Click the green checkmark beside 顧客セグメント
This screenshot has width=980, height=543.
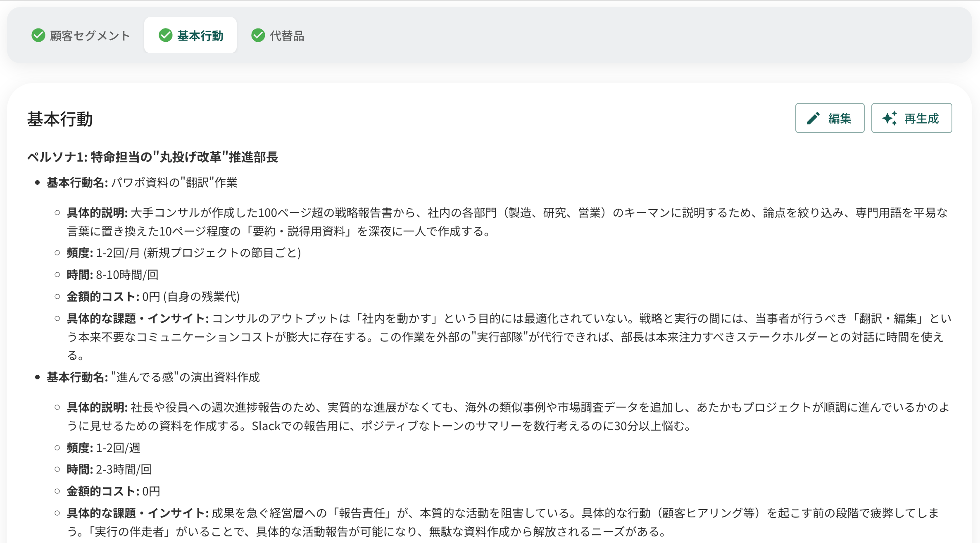[38, 36]
